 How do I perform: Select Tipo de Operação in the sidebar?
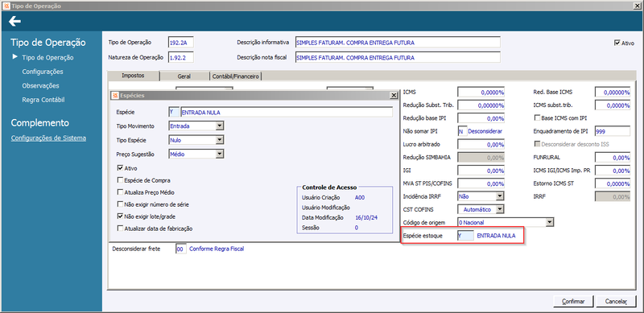pos(47,57)
